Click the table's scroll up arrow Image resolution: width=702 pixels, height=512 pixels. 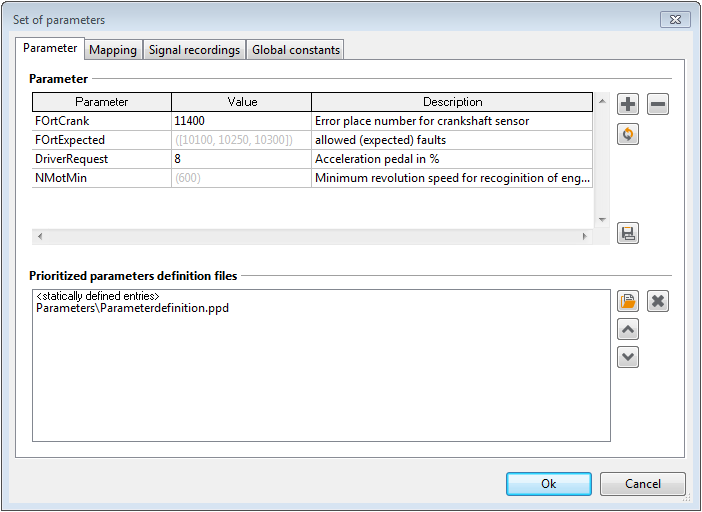(602, 101)
